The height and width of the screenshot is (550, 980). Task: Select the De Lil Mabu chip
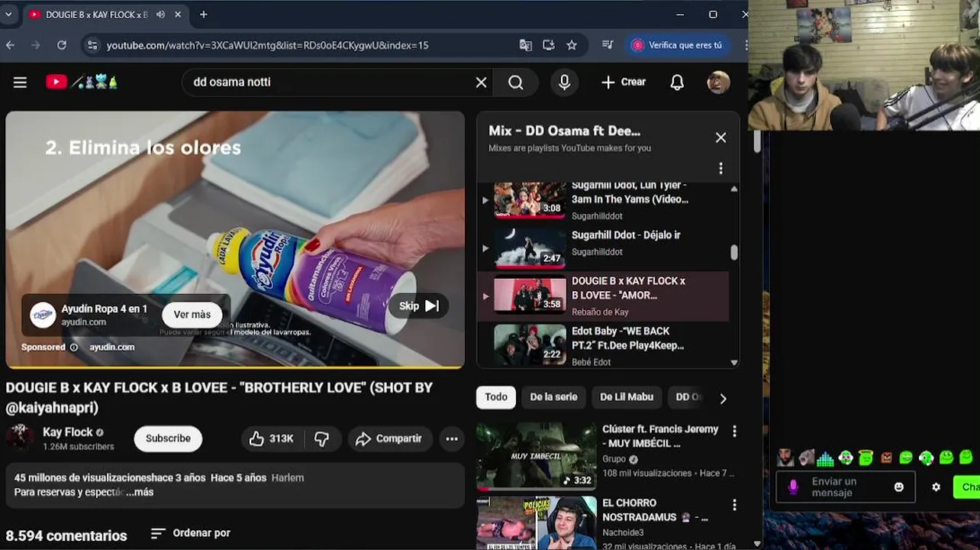click(x=626, y=397)
